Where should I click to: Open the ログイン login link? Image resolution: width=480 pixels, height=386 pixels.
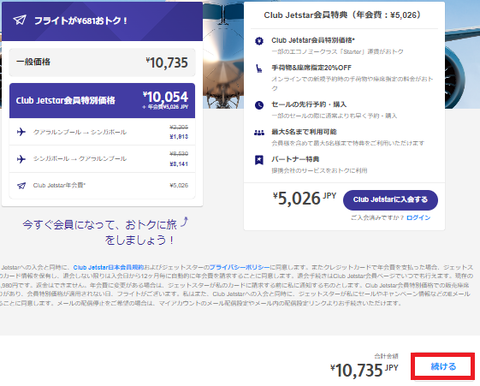point(418,218)
